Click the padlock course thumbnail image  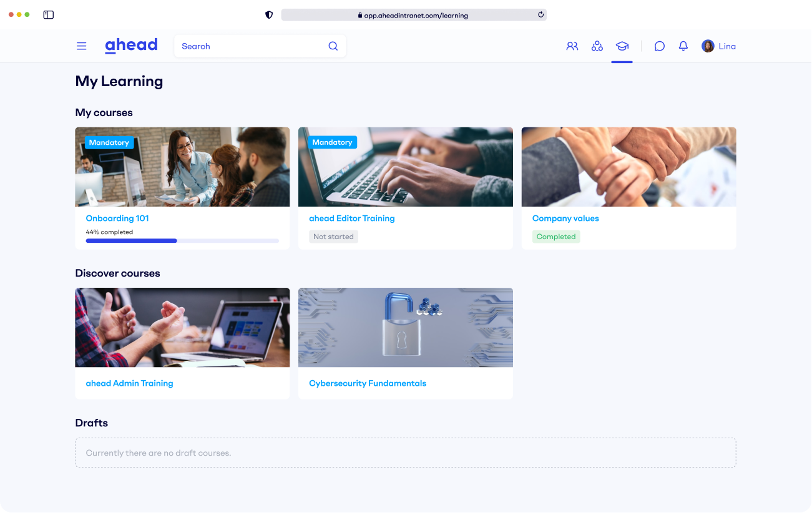[x=405, y=327]
